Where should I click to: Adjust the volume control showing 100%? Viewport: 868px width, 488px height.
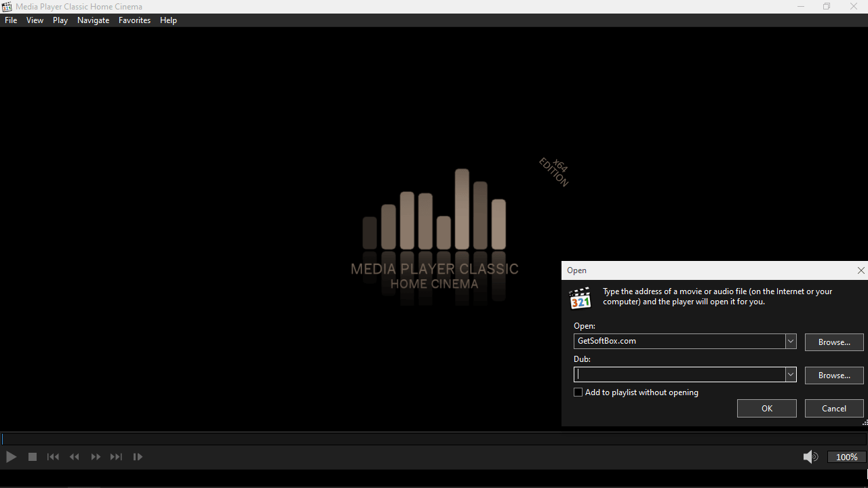click(x=847, y=457)
